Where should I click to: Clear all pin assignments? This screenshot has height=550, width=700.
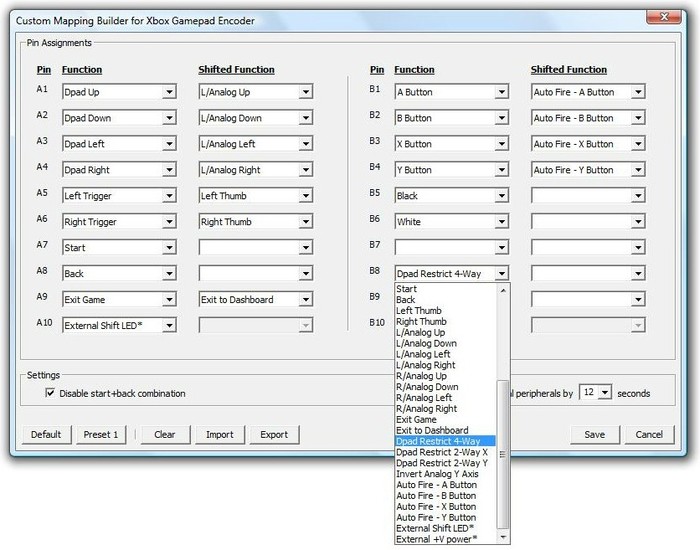[x=165, y=434]
